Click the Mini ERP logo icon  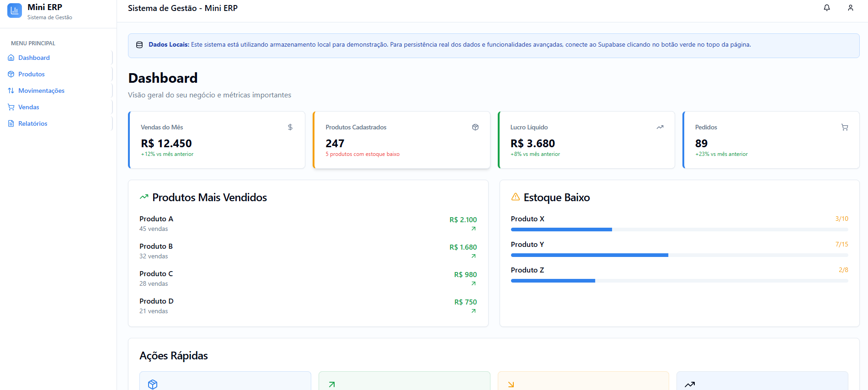[15, 11]
